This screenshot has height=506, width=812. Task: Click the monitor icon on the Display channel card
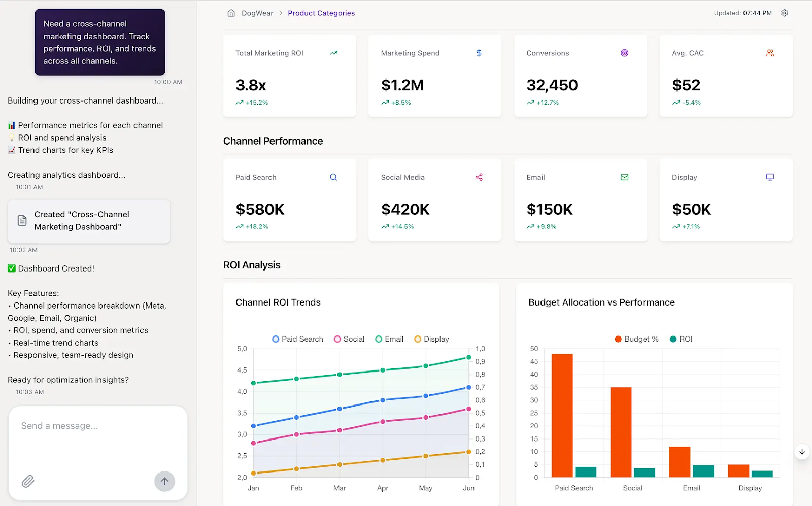[x=770, y=177]
